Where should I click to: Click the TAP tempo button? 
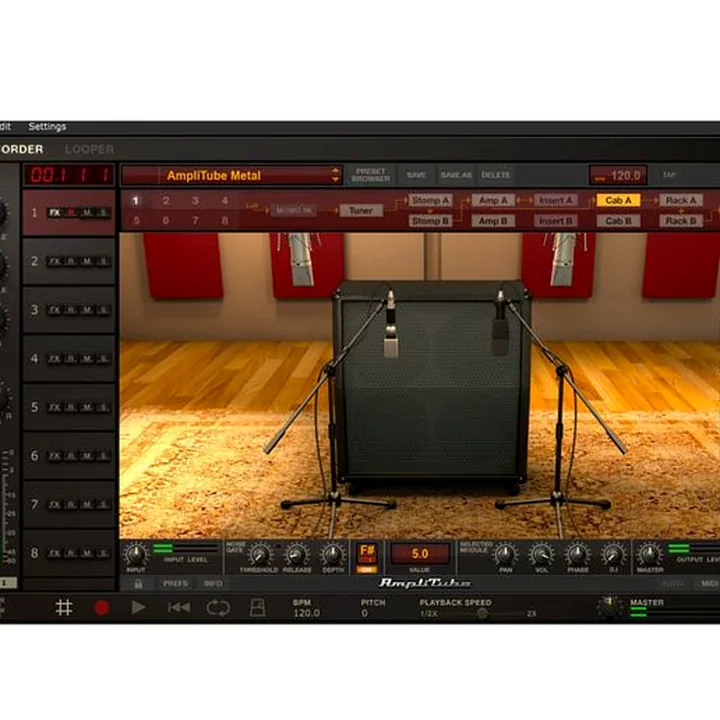(x=669, y=175)
